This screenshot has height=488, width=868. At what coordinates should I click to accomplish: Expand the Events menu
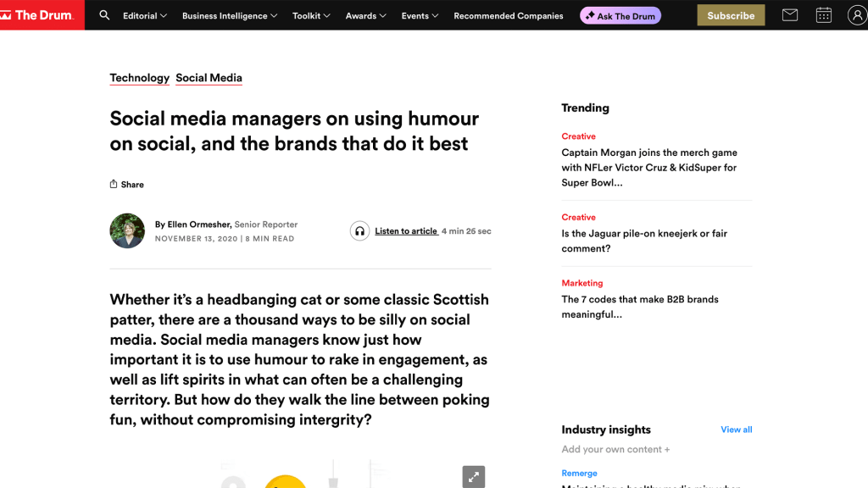(420, 16)
